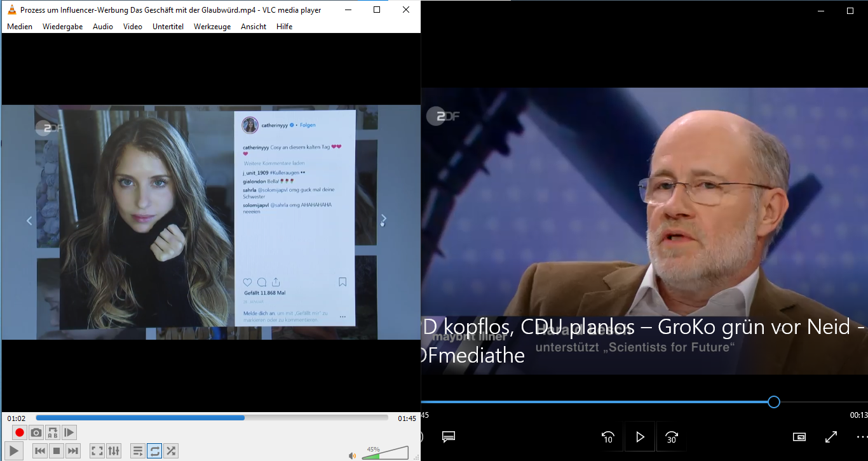Skip forward 30 seconds in right player
868x461 pixels.
[x=672, y=437]
